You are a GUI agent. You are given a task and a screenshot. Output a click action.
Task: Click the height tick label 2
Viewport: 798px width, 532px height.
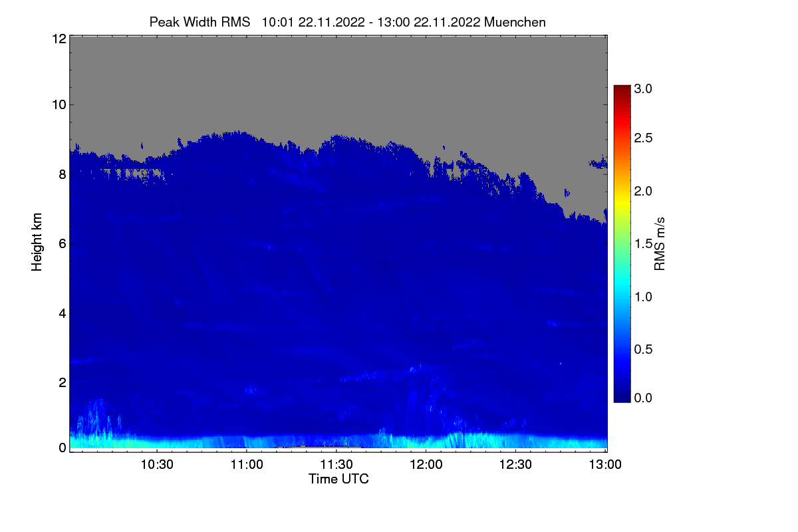click(62, 382)
